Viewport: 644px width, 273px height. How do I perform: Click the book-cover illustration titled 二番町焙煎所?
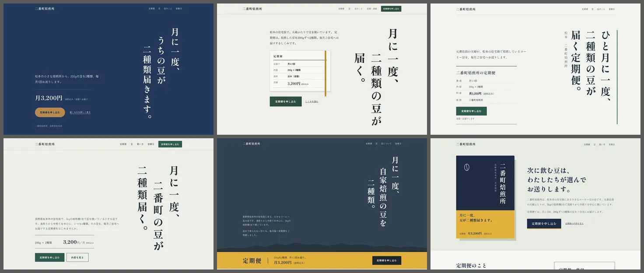pos(485,197)
